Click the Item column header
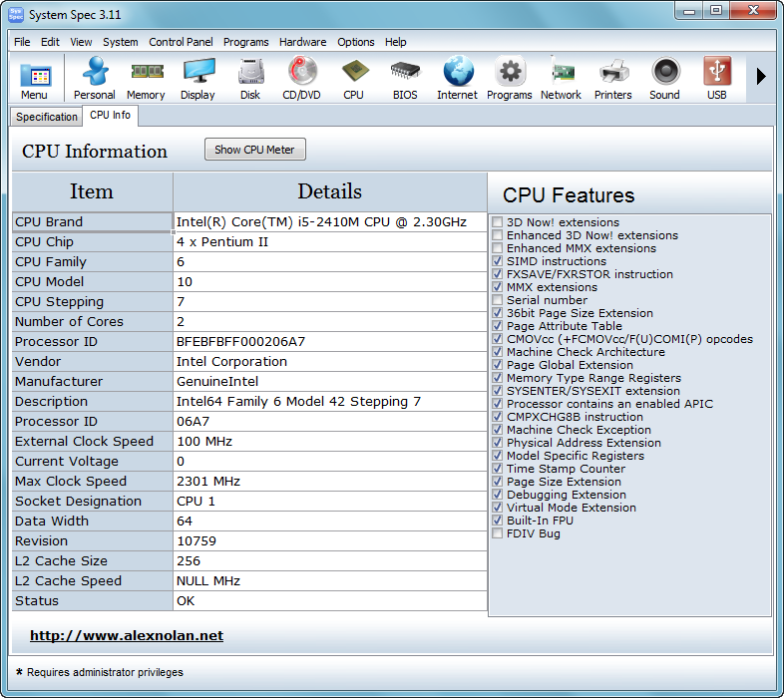The image size is (784, 698). [x=92, y=192]
